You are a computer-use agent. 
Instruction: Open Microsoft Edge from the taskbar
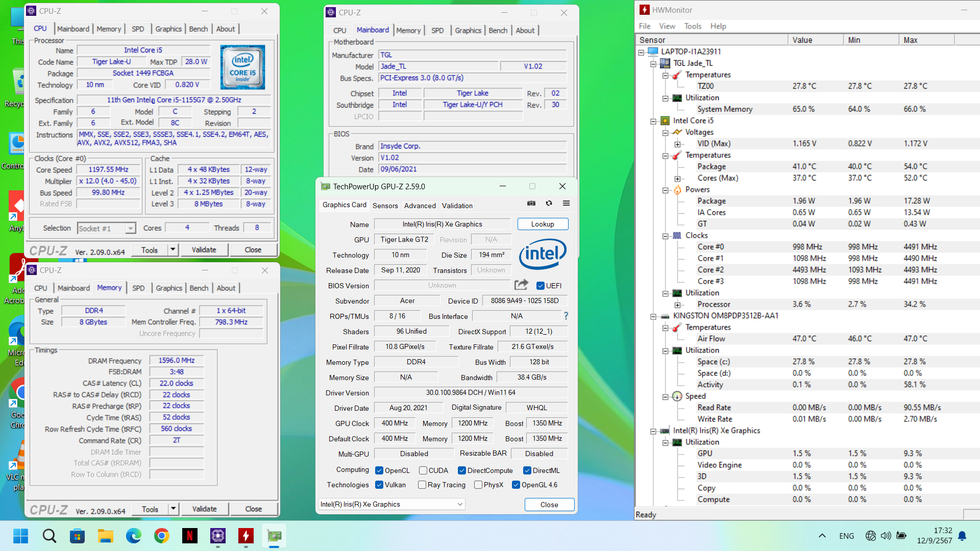134,536
